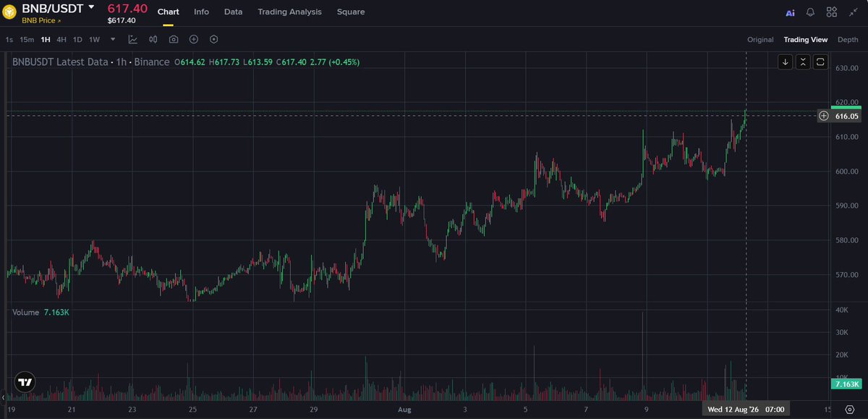Open the BNB/USDT pair selector dropdown arrow

point(91,7)
